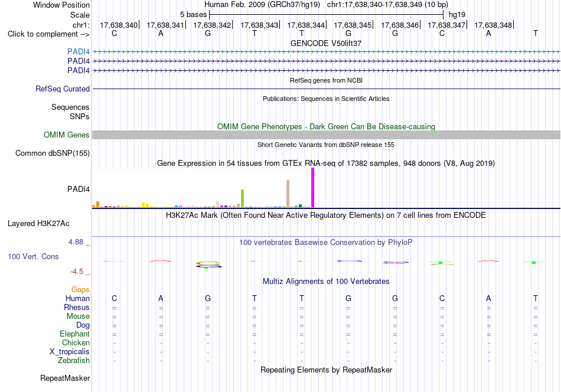
Task: Click the 4.88 conservation axis value
Action: [76, 242]
